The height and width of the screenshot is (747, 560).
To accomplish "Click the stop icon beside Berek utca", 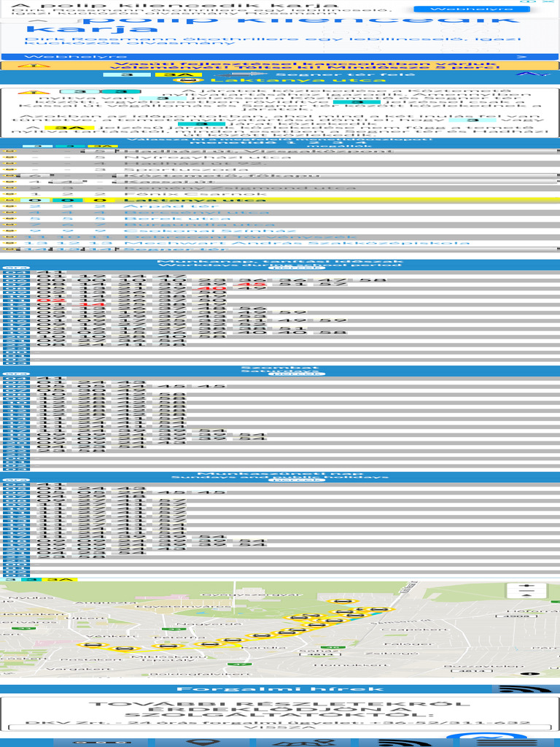I will tap(10, 219).
